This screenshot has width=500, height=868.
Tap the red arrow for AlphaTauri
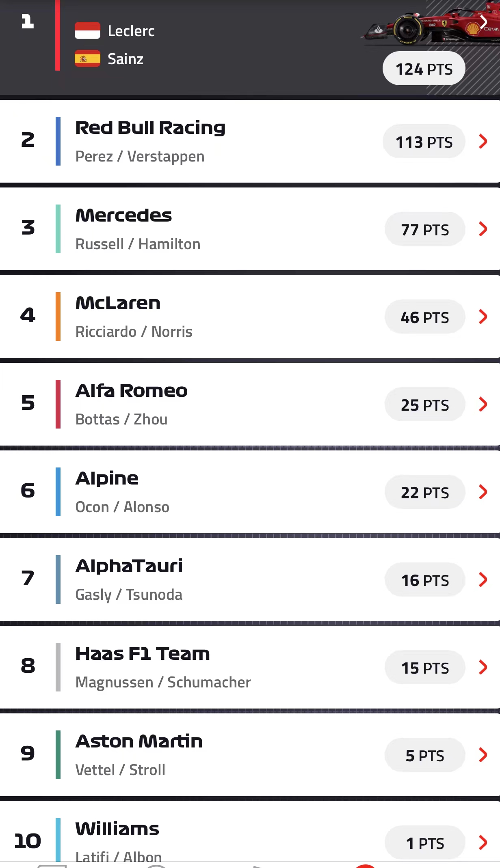(x=483, y=579)
